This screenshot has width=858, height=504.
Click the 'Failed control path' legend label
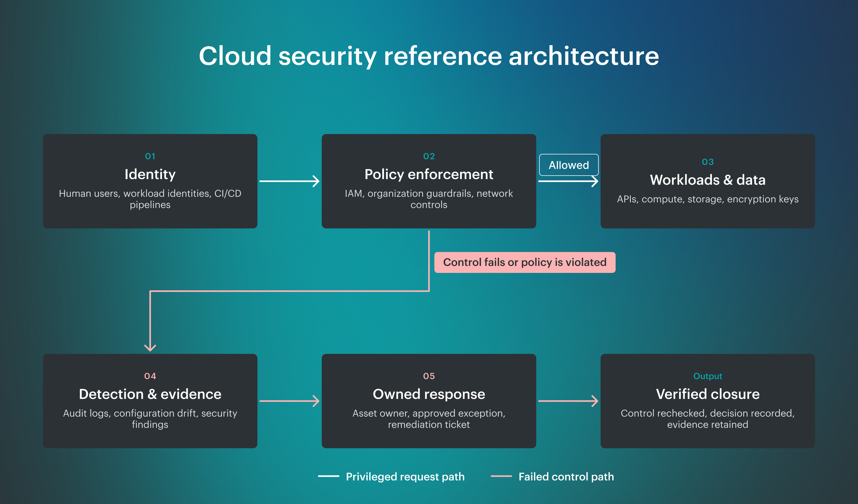566,476
